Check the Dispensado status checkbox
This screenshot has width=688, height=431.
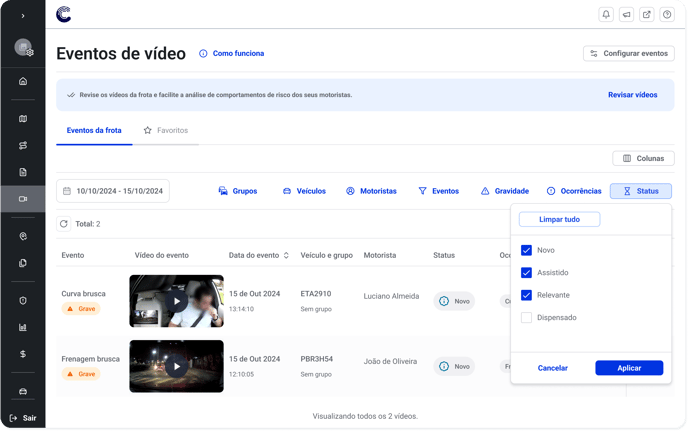[x=526, y=318]
